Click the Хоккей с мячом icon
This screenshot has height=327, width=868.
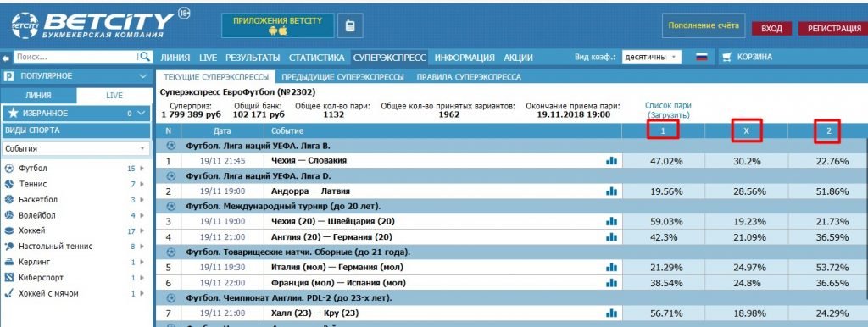pyautogui.click(x=8, y=293)
